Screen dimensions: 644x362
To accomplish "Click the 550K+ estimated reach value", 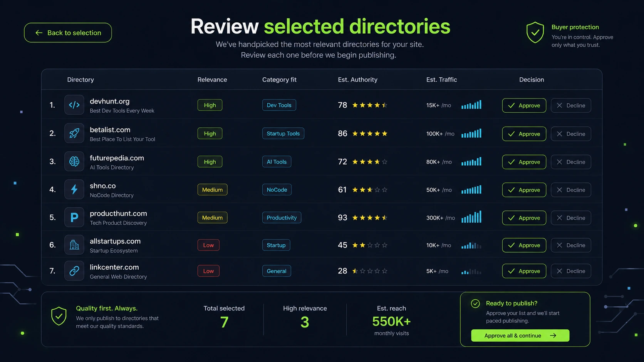I will coord(391,321).
